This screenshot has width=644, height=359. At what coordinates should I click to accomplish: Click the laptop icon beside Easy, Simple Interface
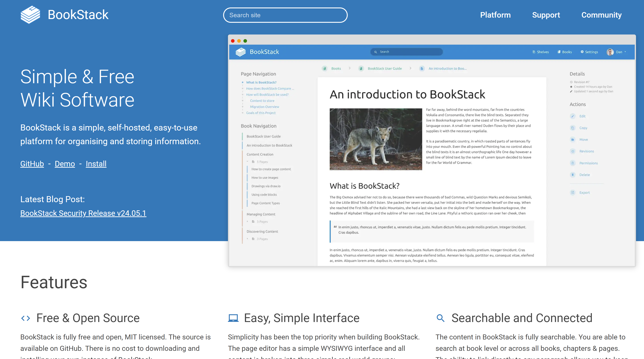[233, 318]
